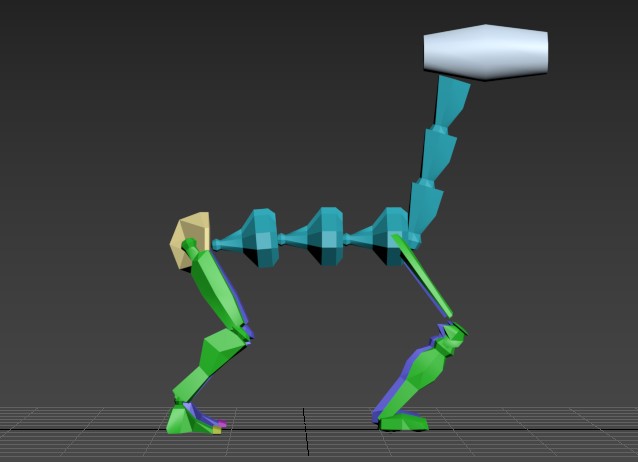Screen dimensions: 638x462
Task: Click the rear leg green thigh bone
Action: coord(220,289)
